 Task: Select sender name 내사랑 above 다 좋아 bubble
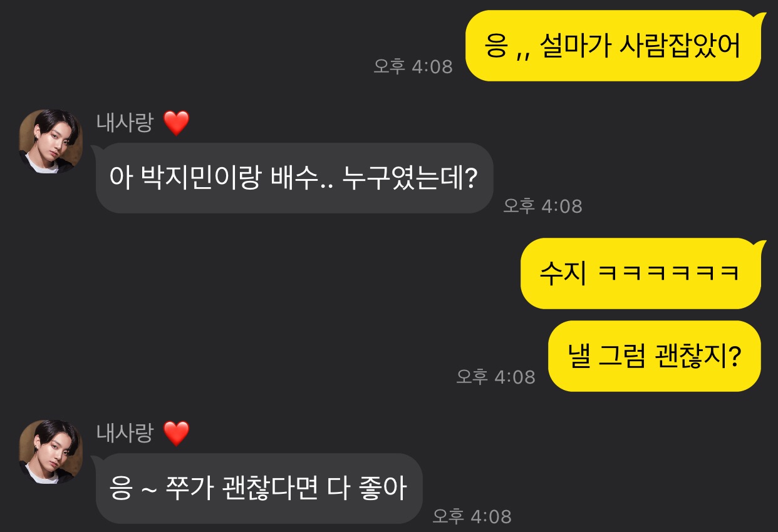coord(125,432)
